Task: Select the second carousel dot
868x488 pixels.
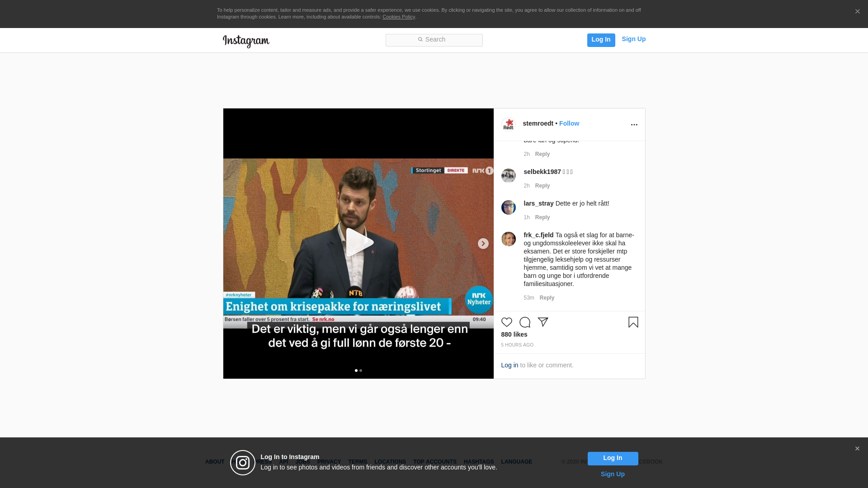Action: [x=361, y=371]
